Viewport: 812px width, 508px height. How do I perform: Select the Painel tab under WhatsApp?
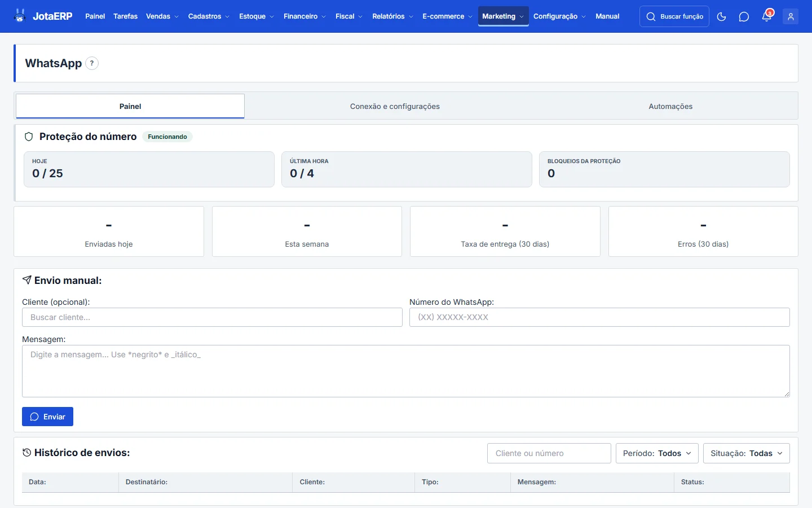(130, 106)
